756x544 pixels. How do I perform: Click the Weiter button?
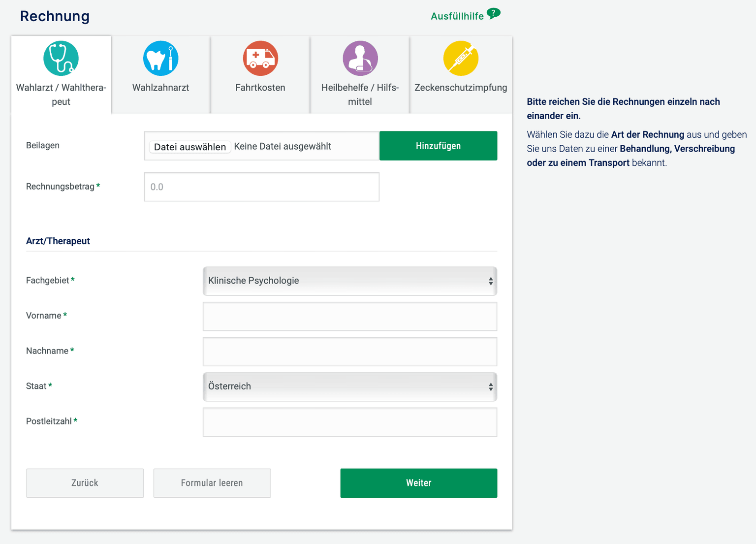pyautogui.click(x=419, y=483)
